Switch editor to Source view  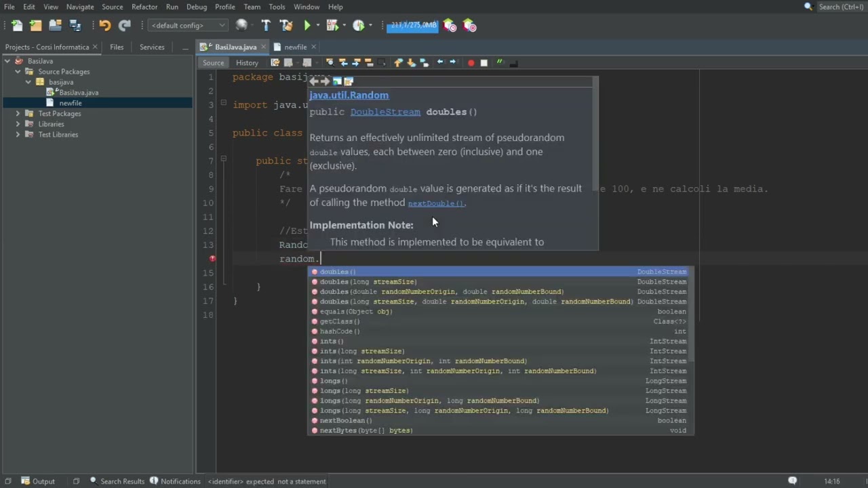click(213, 63)
